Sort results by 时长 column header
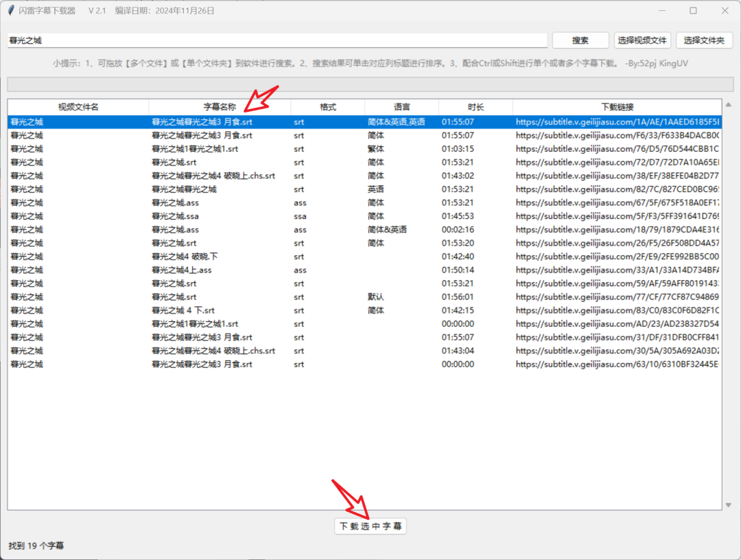 click(x=476, y=107)
